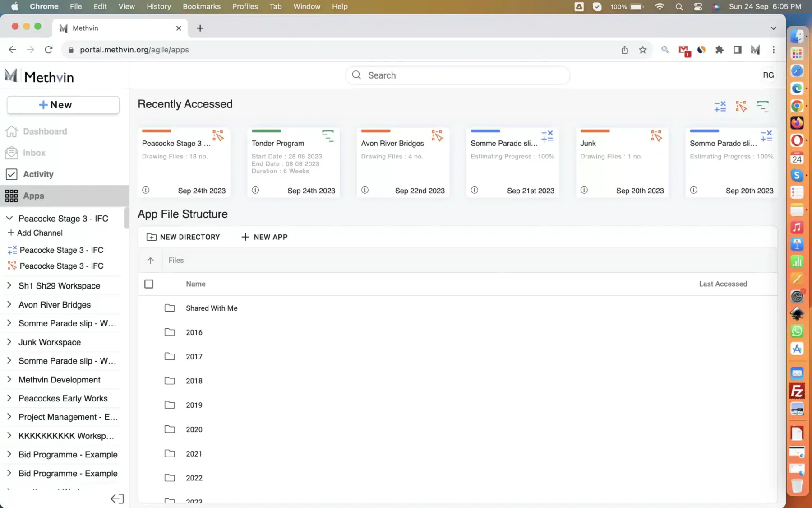The image size is (812, 508).
Task: Open the Inbox sidebar item
Action: (34, 153)
